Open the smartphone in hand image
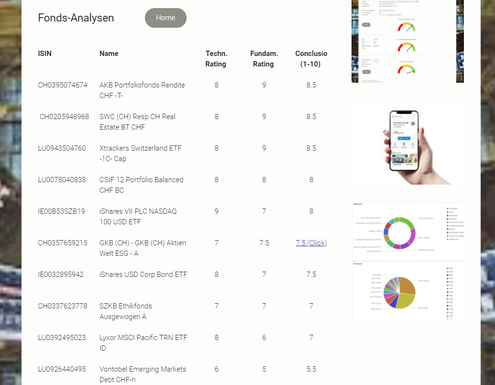Viewport: 495px width, 385px height. pos(407,143)
